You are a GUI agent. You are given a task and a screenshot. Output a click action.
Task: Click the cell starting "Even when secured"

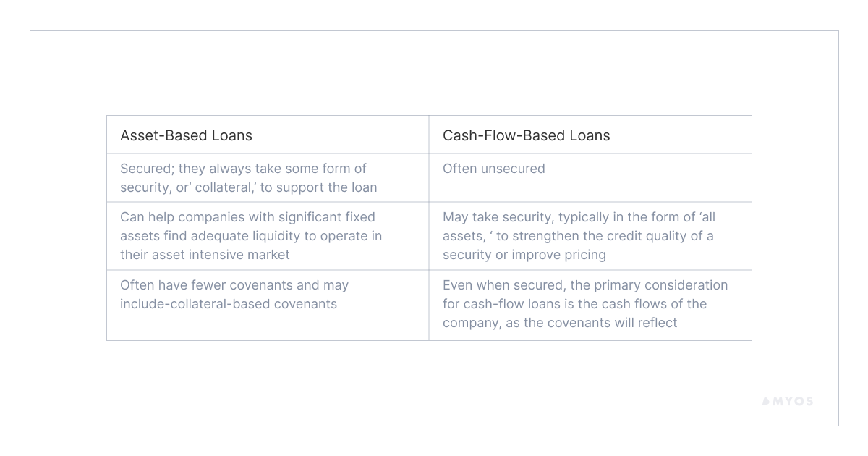click(584, 304)
